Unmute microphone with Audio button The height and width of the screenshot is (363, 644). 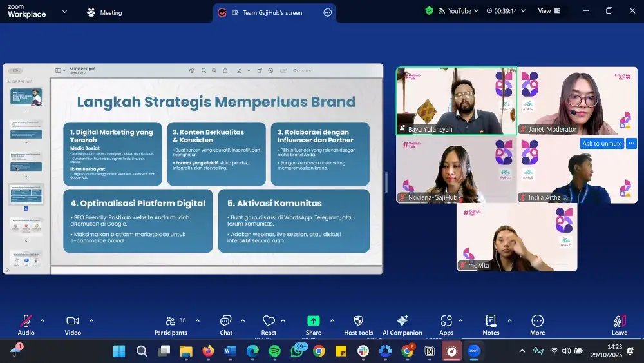coord(26,325)
